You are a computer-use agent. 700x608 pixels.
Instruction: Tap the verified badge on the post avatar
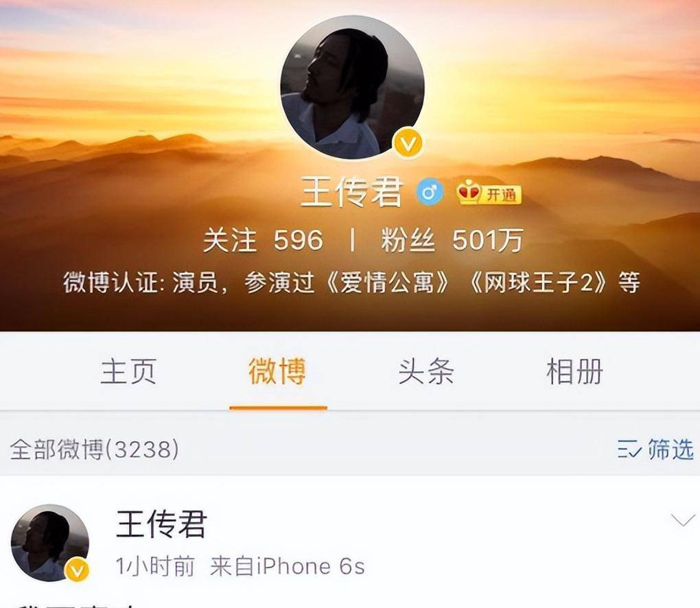78,570
